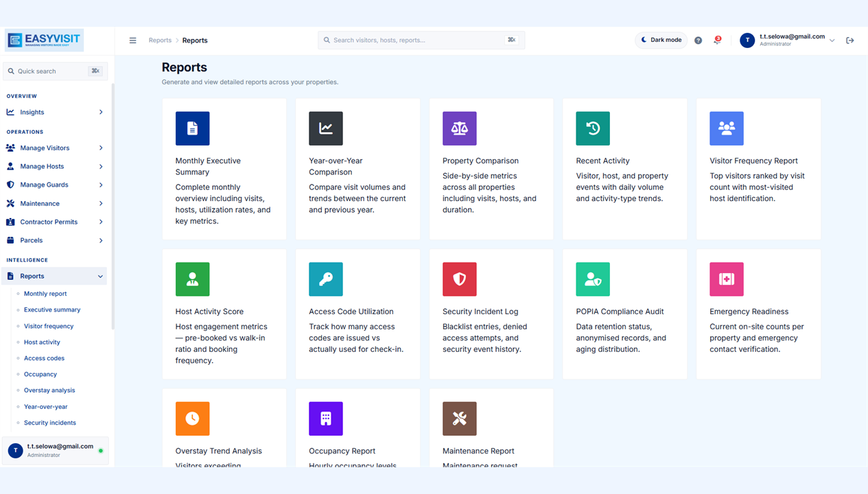Click the Manage Hosts person icon
Screen dimensions: 868x494
(x=10, y=167)
